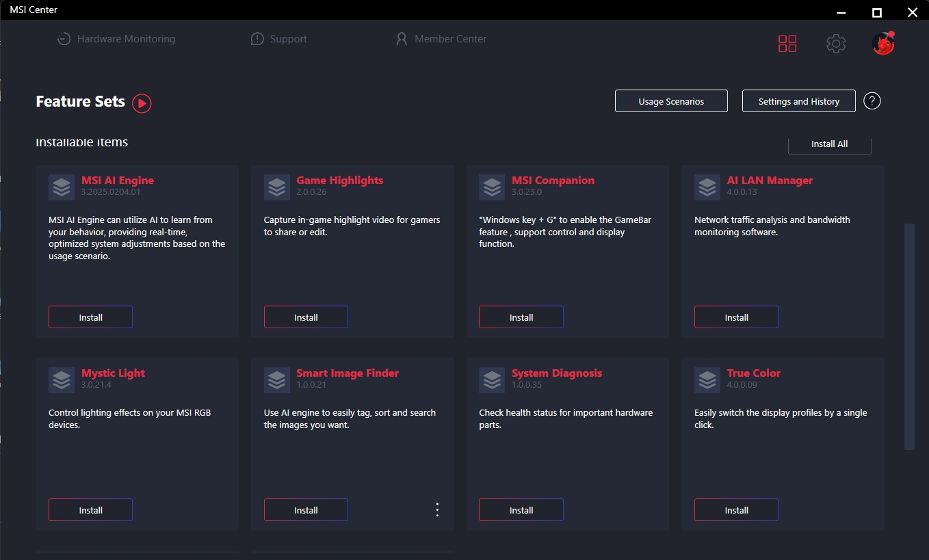Click the Game Highlights stack icon
The image size is (929, 560).
click(x=277, y=187)
